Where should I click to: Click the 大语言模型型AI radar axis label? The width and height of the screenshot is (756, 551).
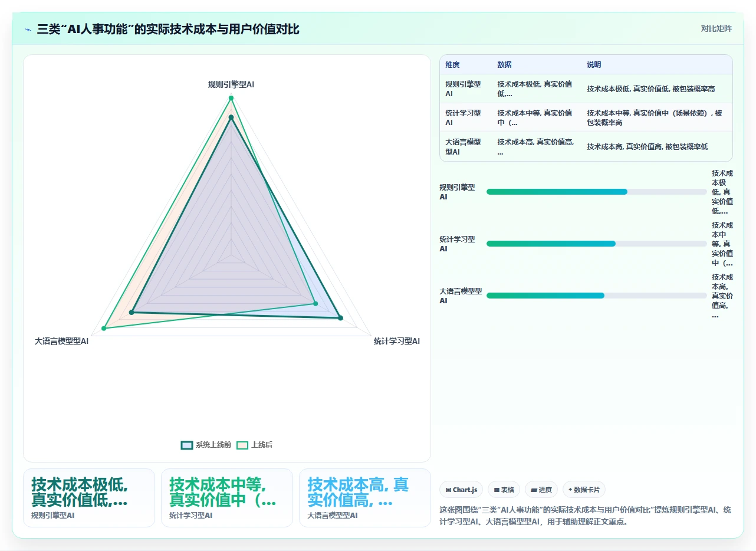tap(61, 341)
